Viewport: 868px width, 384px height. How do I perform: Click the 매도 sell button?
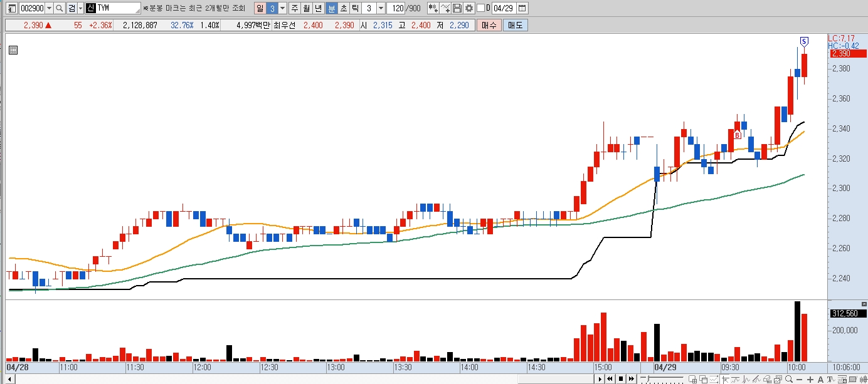(515, 25)
